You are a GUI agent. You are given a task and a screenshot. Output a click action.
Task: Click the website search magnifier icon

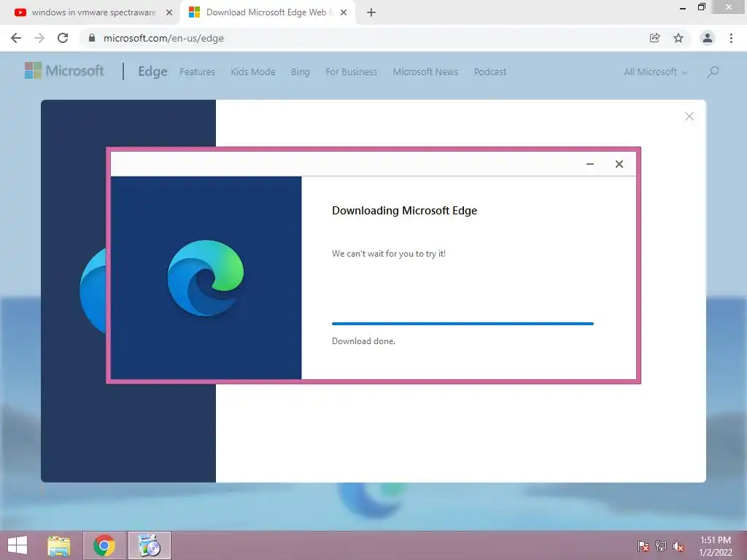(713, 72)
